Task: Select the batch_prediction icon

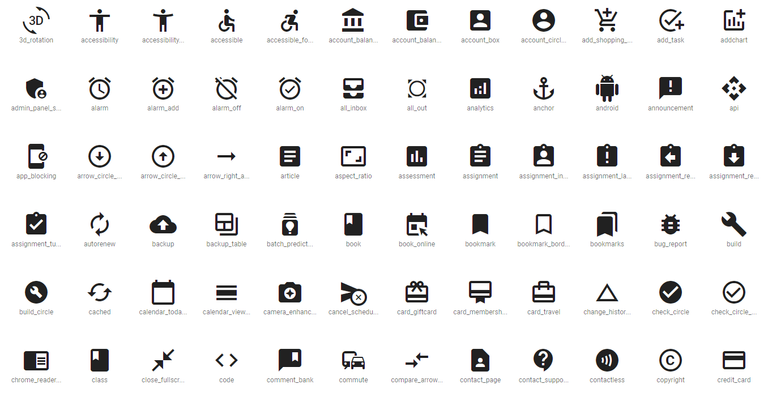Action: pos(290,224)
